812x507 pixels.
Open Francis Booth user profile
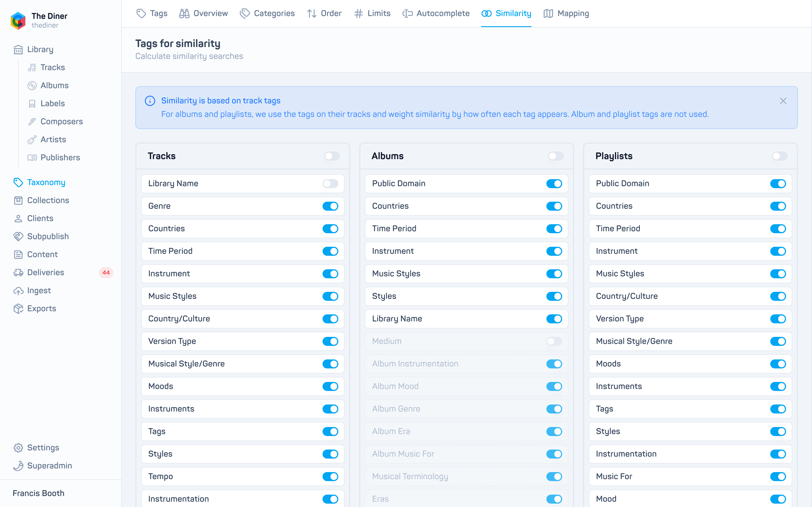39,493
